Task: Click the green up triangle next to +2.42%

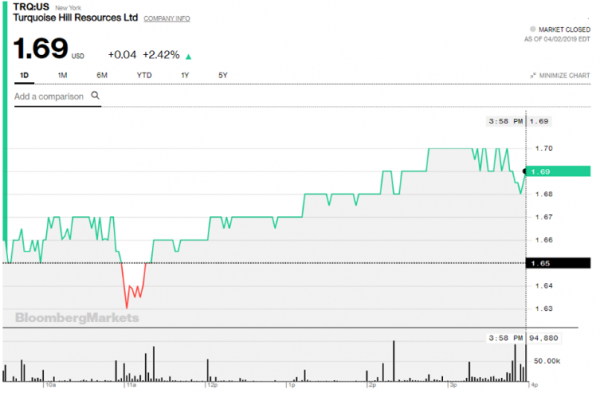Action: [x=188, y=57]
